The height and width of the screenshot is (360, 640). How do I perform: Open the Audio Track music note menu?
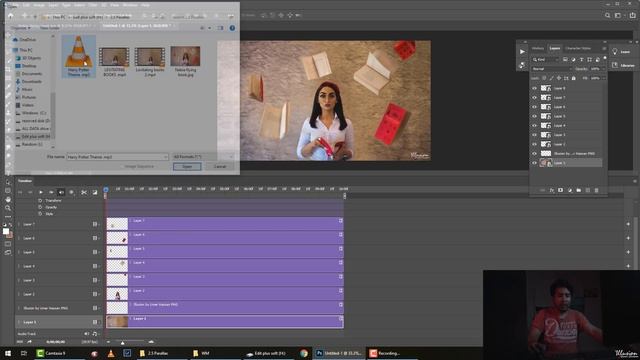pyautogui.click(x=95, y=333)
